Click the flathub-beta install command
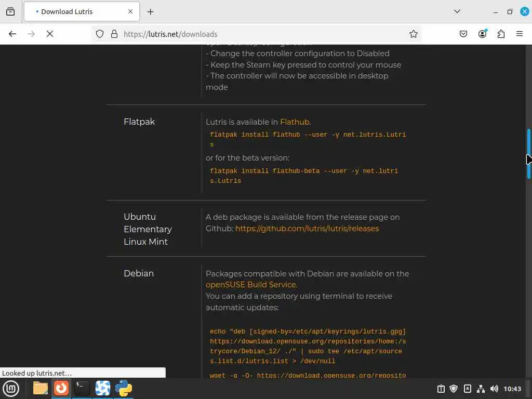This screenshot has width=532, height=399. [x=303, y=176]
